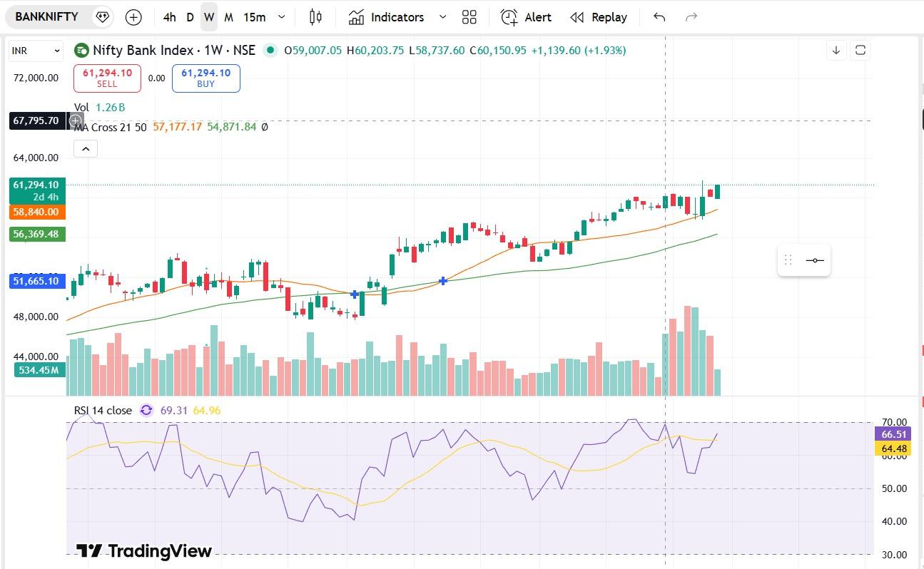This screenshot has width=924, height=569.
Task: Click the 0.00 spread value
Action: (156, 78)
